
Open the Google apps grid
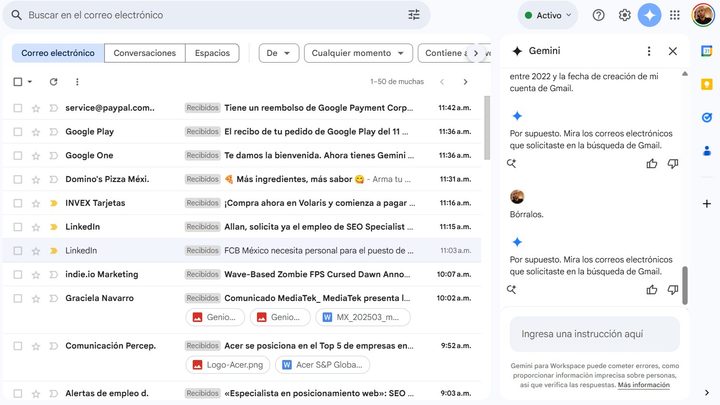(x=675, y=15)
